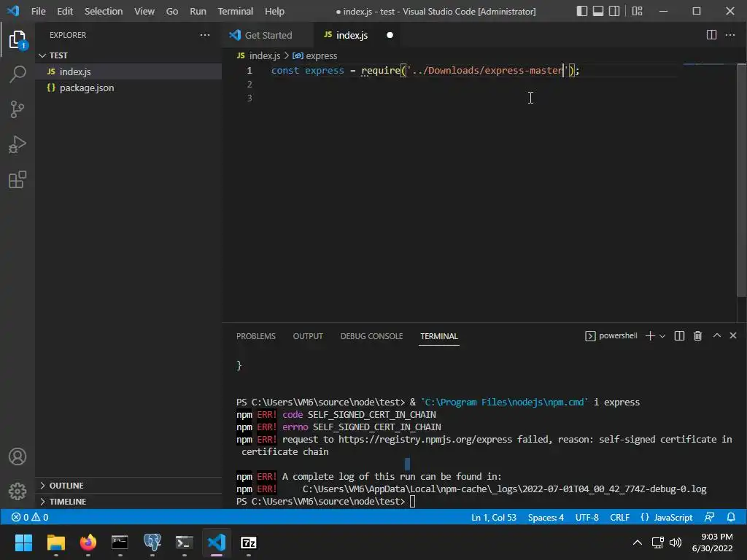Open the Go menu
Image resolution: width=747 pixels, height=560 pixels.
click(172, 11)
